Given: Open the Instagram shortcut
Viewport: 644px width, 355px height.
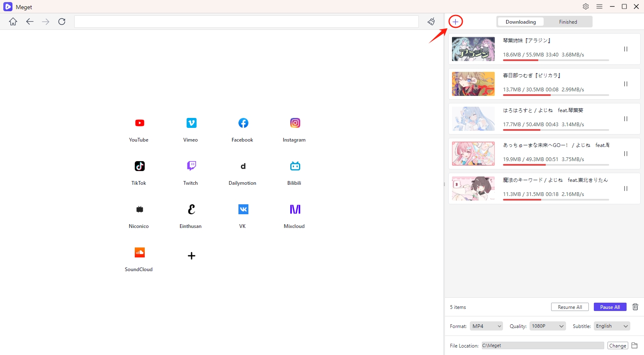Looking at the screenshot, I should click(294, 130).
